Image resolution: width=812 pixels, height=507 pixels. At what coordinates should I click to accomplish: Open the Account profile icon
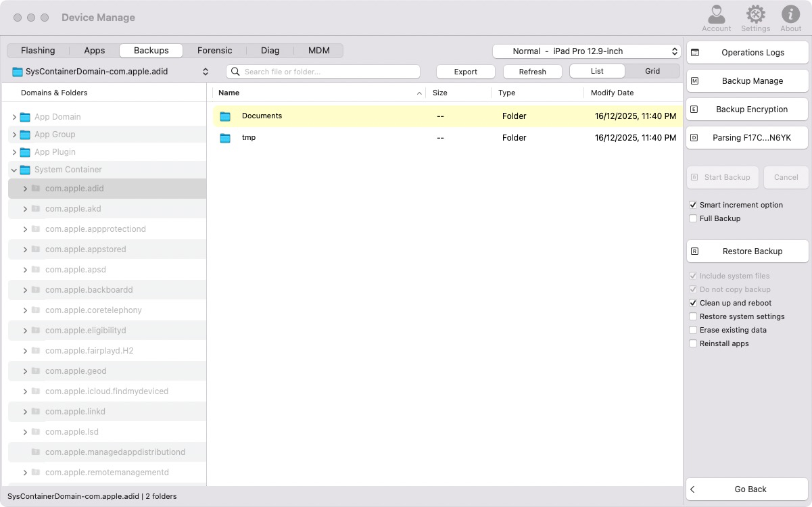click(x=716, y=14)
